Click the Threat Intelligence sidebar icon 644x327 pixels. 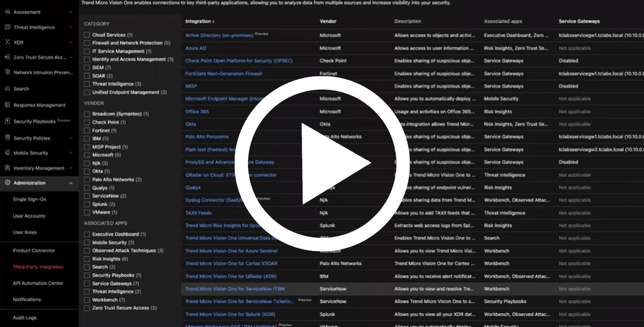[8, 27]
